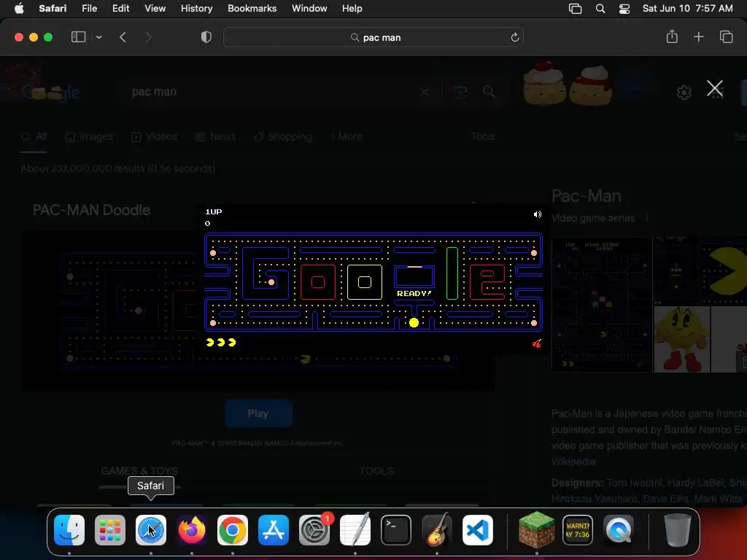Open the Bookmarks menu
The image size is (747, 560).
252,8
